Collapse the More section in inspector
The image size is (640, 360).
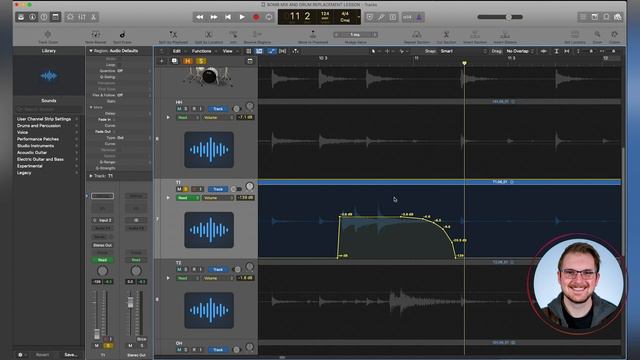pyautogui.click(x=91, y=107)
